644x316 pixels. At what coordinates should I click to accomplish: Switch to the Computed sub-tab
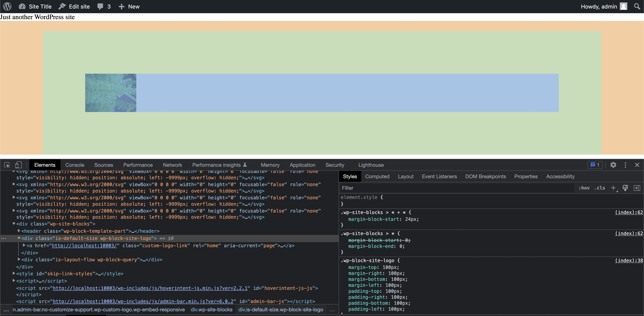[x=377, y=177]
